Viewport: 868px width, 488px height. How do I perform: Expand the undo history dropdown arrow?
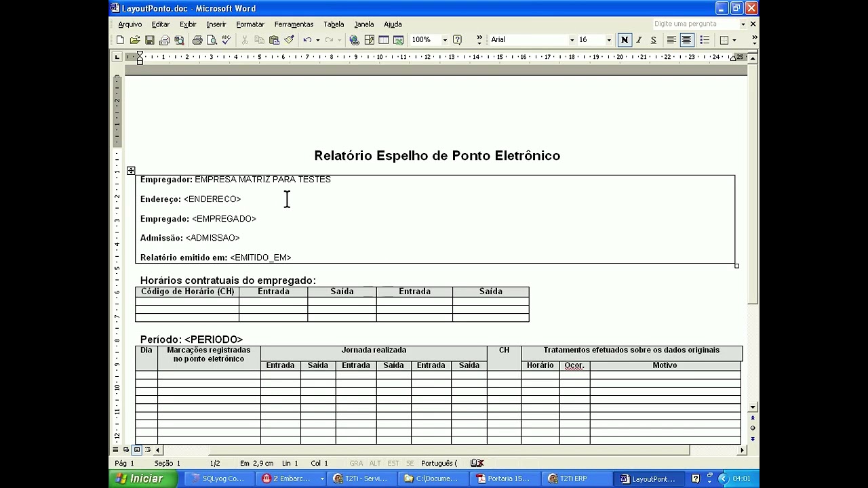click(317, 40)
